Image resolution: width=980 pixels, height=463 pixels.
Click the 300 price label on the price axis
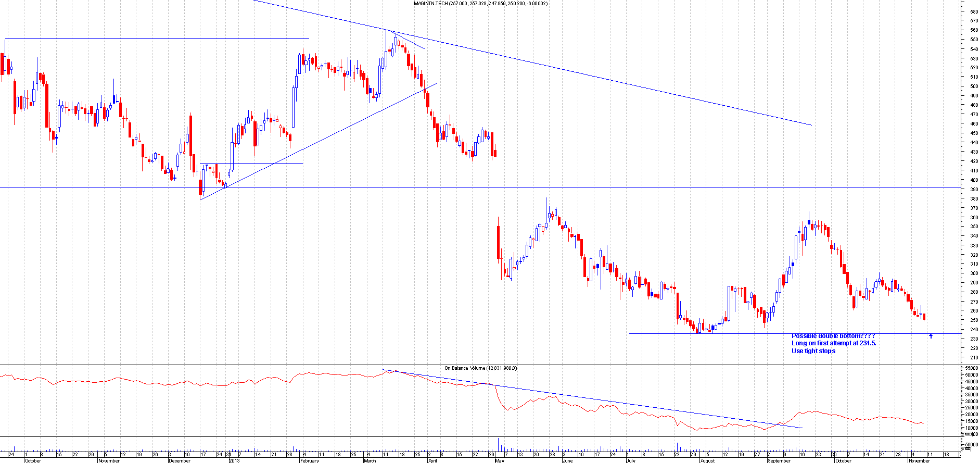pos(973,273)
